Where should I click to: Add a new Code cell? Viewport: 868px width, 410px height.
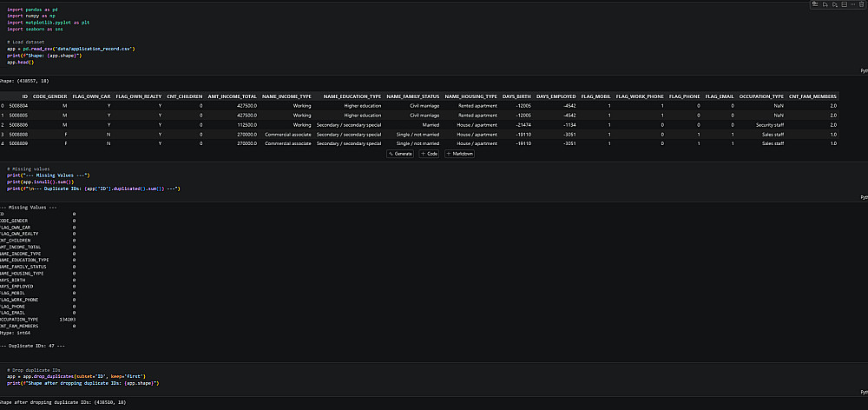tap(430, 154)
